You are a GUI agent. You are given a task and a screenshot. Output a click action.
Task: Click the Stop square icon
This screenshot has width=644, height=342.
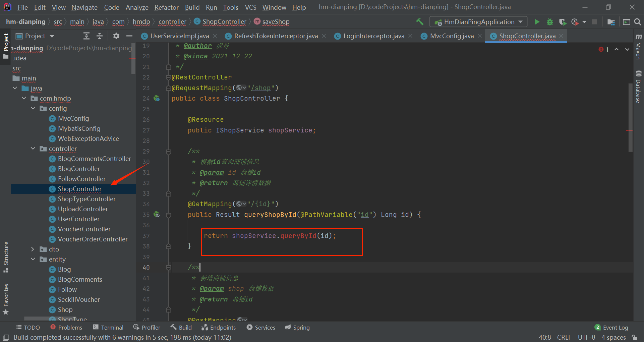click(594, 22)
